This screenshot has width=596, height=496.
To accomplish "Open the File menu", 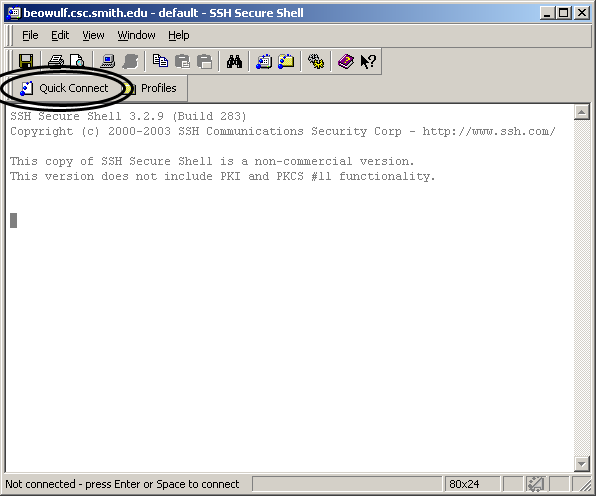I will pyautogui.click(x=30, y=35).
